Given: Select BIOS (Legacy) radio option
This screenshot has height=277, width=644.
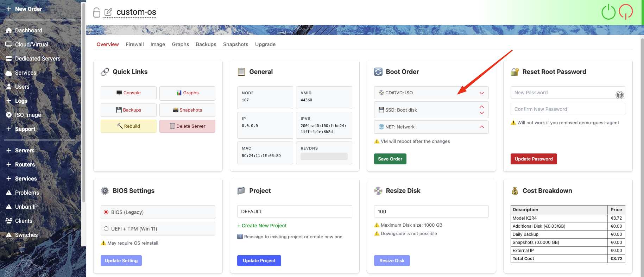Looking at the screenshot, I should [x=106, y=212].
